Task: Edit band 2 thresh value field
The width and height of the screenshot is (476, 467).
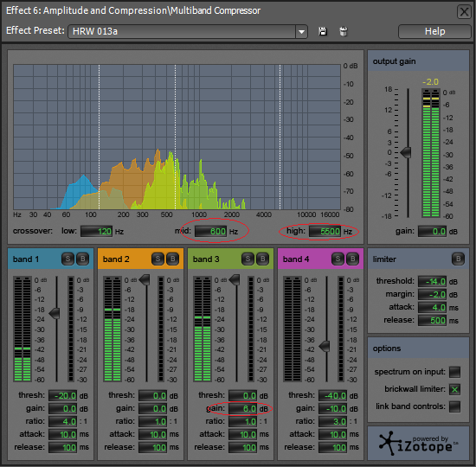Action: (x=152, y=396)
